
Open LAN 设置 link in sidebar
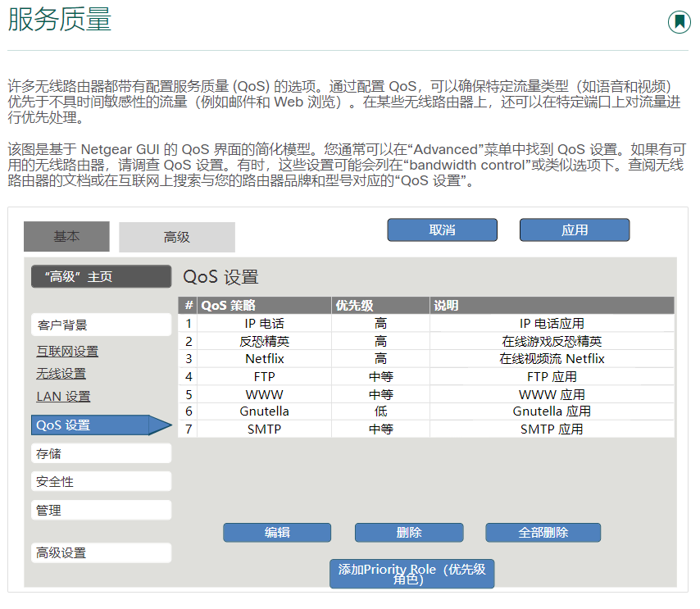tap(63, 396)
